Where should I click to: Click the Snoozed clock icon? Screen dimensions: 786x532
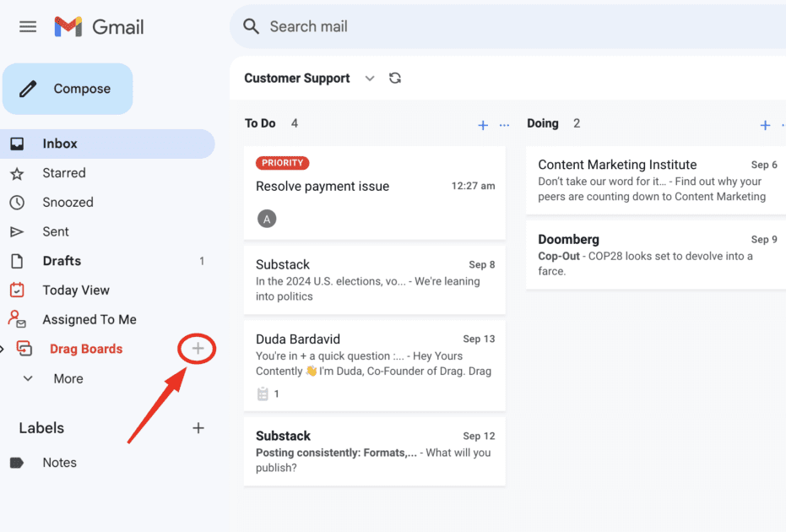[x=17, y=203]
